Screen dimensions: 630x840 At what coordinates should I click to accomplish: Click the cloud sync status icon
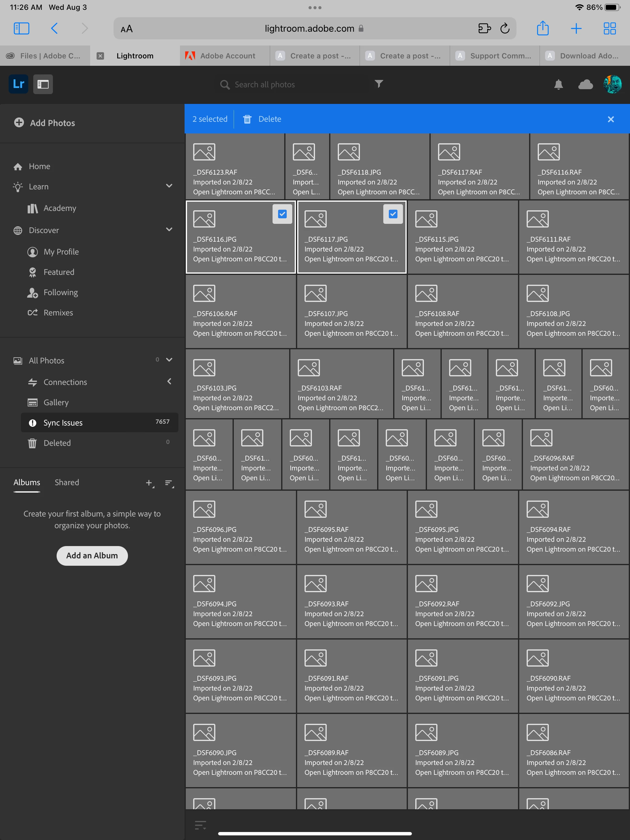coord(585,84)
